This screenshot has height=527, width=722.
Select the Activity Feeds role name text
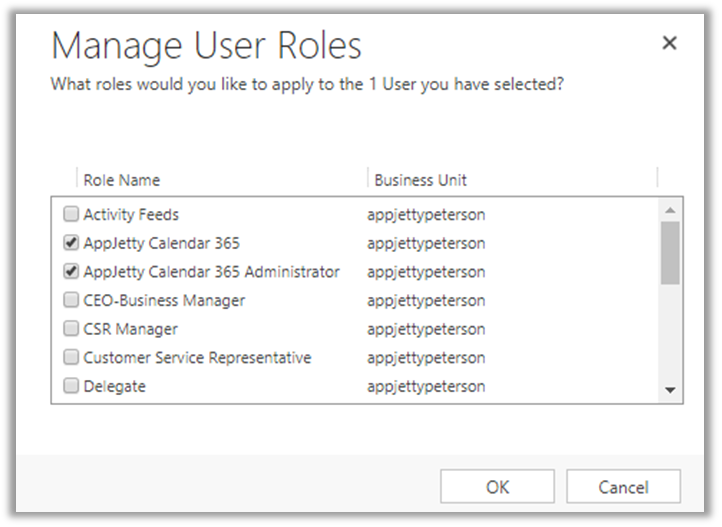pyautogui.click(x=131, y=214)
